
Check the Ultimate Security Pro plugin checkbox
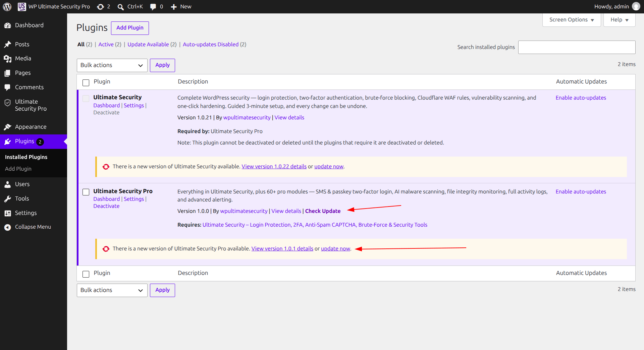(x=86, y=192)
